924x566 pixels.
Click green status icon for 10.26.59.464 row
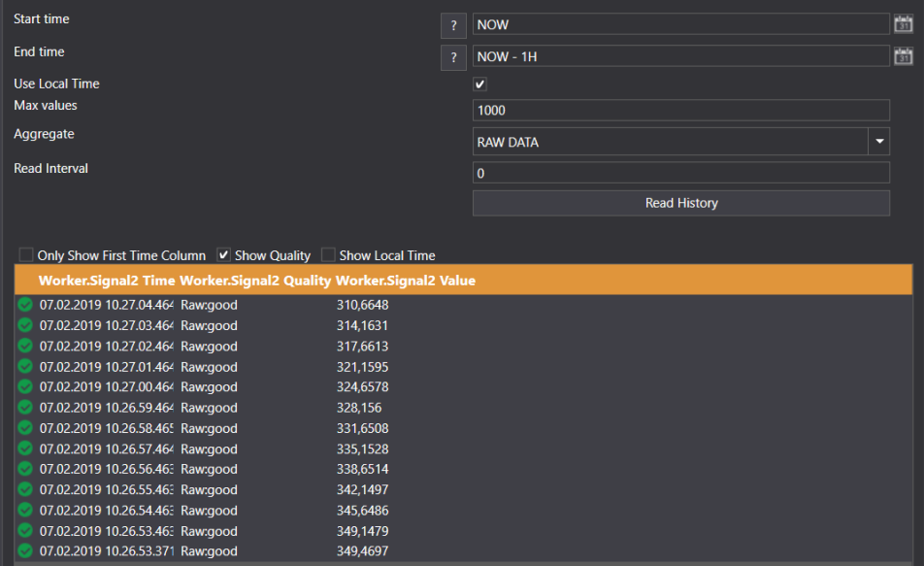(25, 408)
